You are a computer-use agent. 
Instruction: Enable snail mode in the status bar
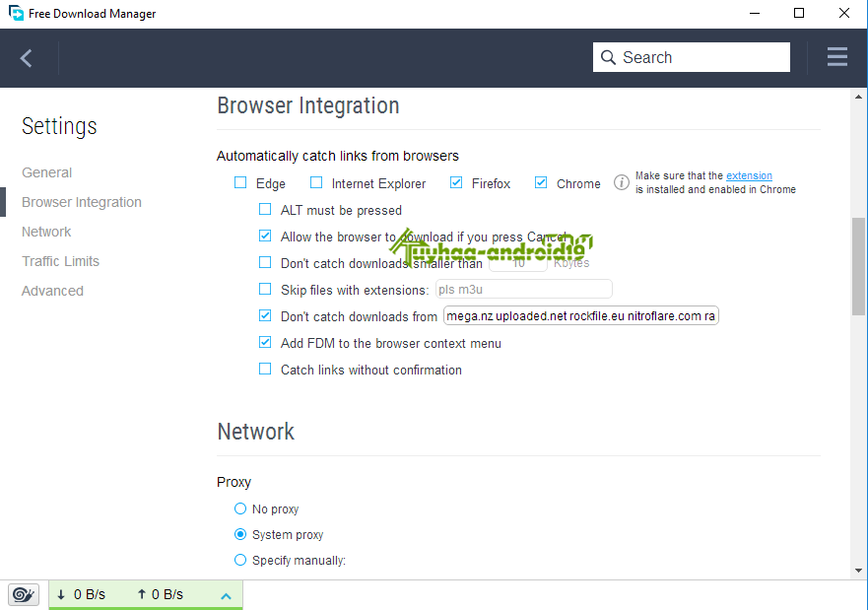tap(23, 594)
